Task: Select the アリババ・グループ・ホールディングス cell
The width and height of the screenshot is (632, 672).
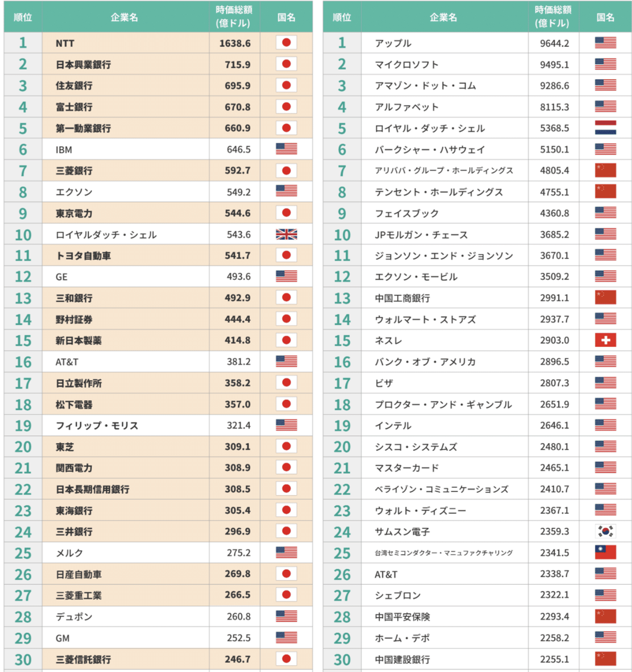Action: tap(444, 170)
